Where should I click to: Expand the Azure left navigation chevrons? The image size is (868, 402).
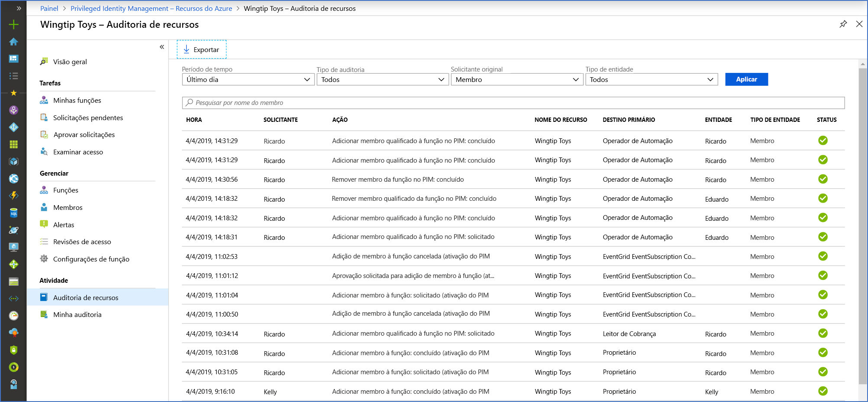(19, 8)
